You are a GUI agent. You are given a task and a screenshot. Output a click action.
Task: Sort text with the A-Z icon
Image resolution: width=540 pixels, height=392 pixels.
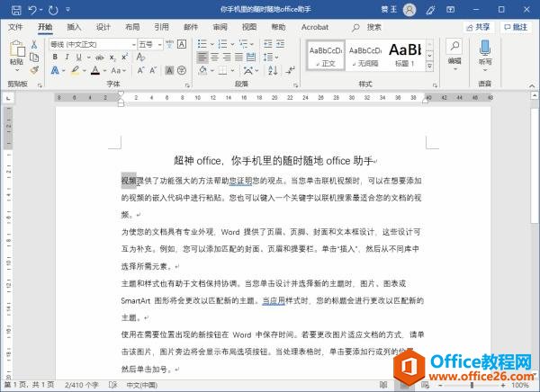273,70
